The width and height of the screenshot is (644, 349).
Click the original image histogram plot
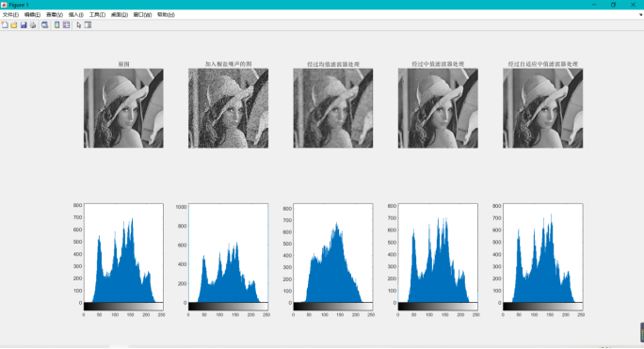coord(123,253)
